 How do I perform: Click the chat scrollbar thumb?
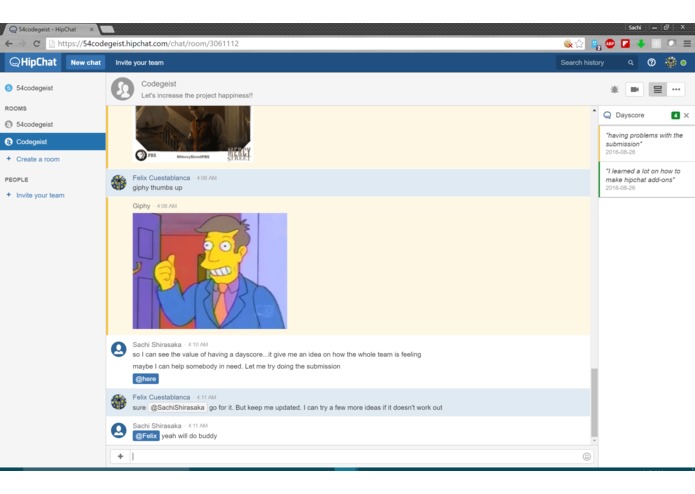point(594,402)
